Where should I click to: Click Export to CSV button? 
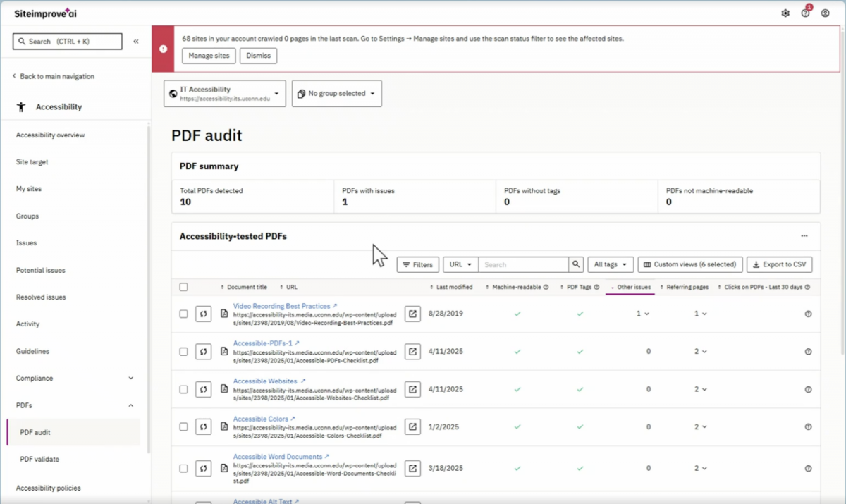(x=779, y=264)
